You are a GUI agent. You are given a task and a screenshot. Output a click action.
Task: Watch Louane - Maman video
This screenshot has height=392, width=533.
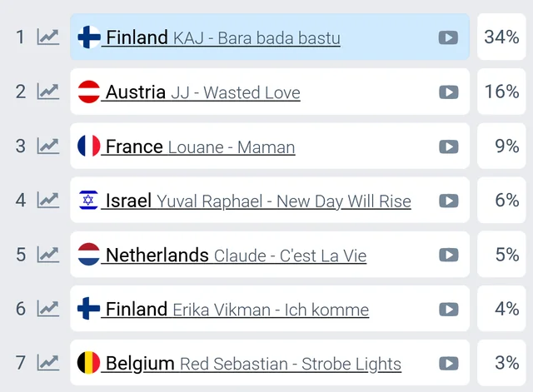coord(448,146)
